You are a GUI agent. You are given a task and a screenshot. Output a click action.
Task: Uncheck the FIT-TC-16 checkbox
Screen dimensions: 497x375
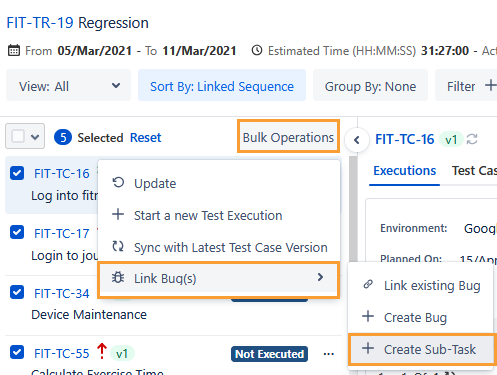point(17,173)
